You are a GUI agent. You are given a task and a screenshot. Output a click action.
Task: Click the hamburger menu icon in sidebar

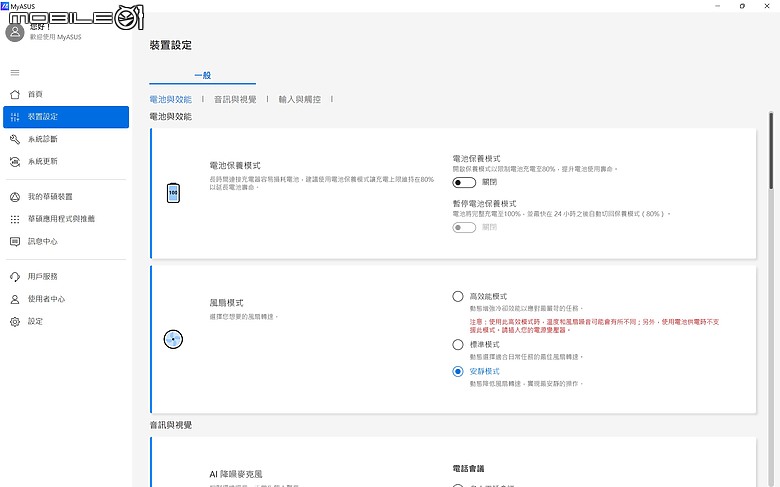pyautogui.click(x=15, y=73)
